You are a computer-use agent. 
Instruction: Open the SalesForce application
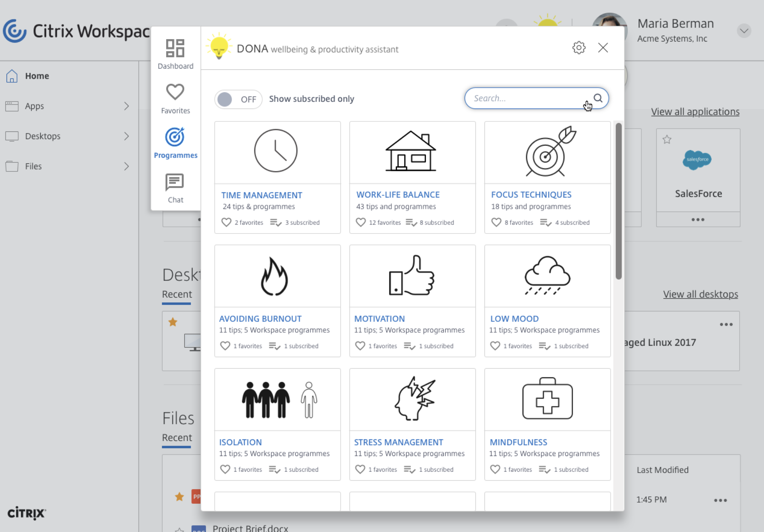click(x=698, y=170)
